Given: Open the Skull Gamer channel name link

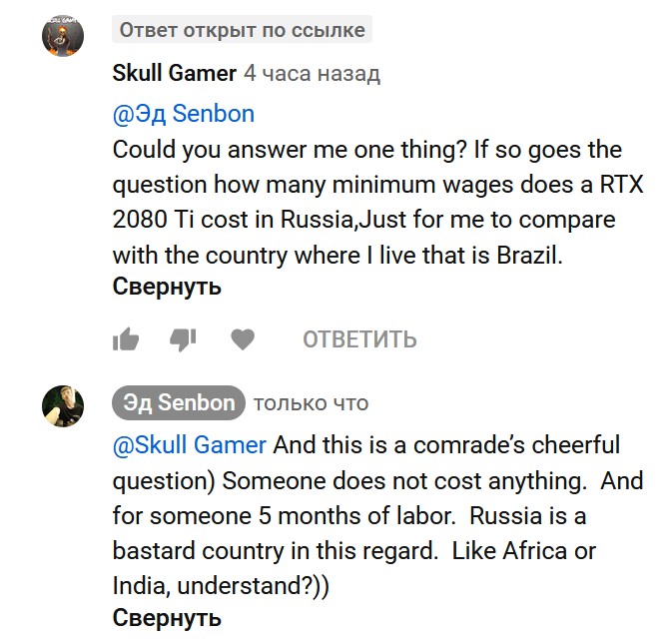Looking at the screenshot, I should (175, 74).
